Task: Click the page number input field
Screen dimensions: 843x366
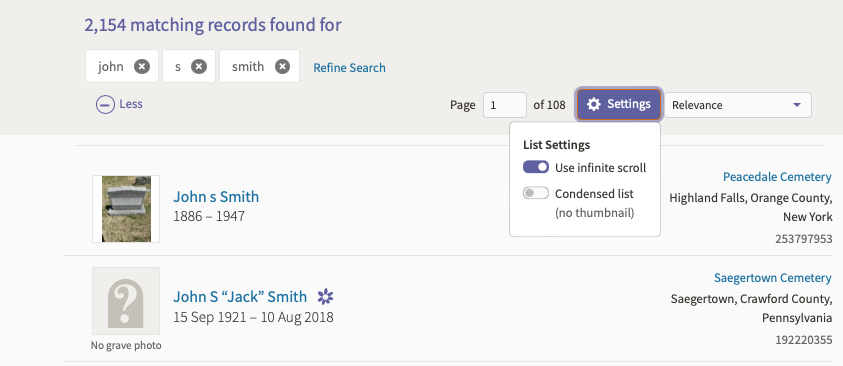Action: click(x=505, y=105)
